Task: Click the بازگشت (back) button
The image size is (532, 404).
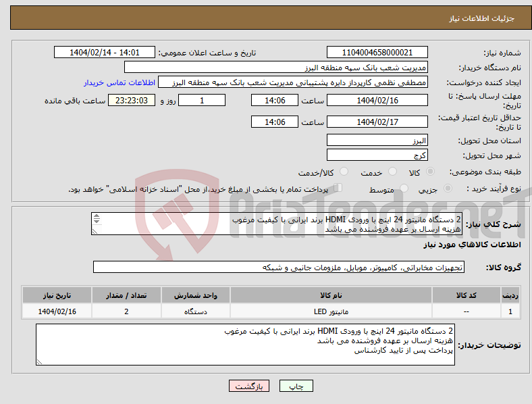Action: tap(249, 386)
